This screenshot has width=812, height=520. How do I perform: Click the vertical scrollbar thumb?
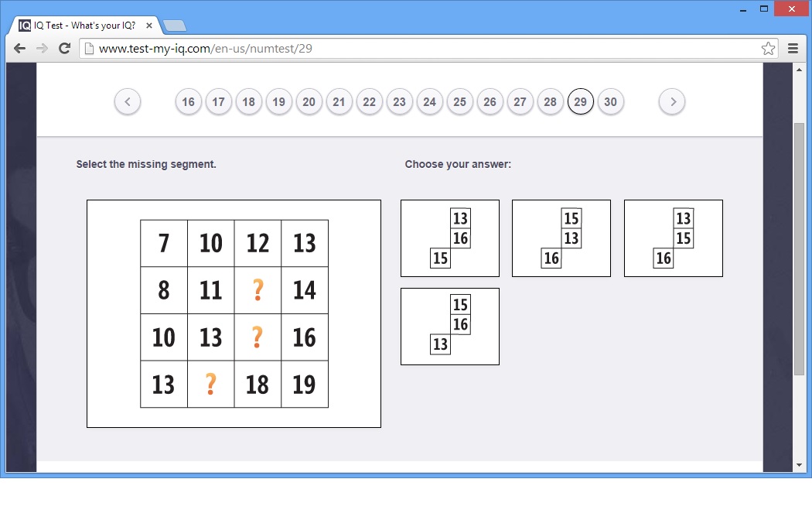(x=799, y=248)
